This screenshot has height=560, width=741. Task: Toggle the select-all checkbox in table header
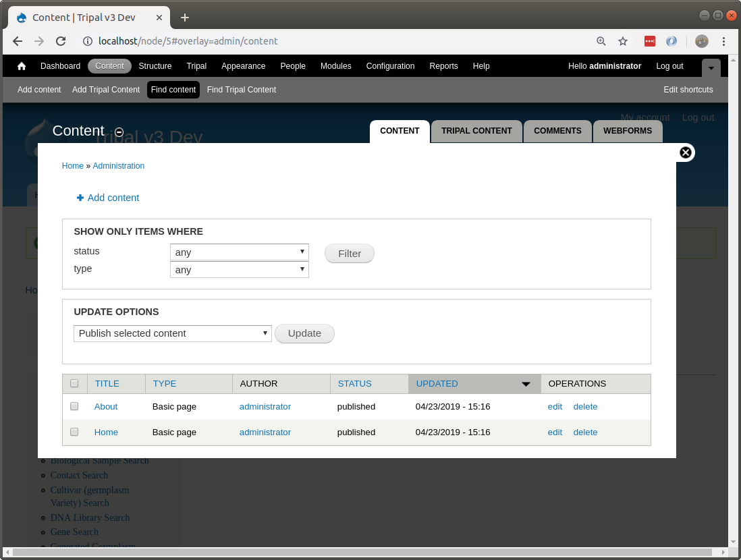point(74,383)
